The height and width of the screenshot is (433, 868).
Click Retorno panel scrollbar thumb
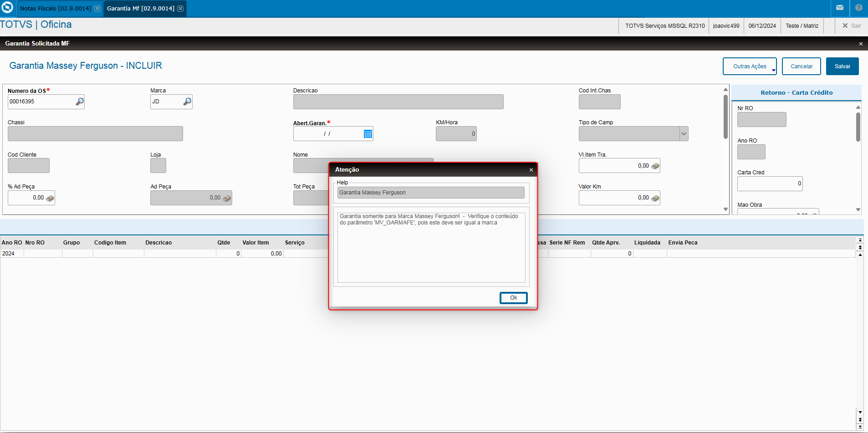pyautogui.click(x=858, y=127)
